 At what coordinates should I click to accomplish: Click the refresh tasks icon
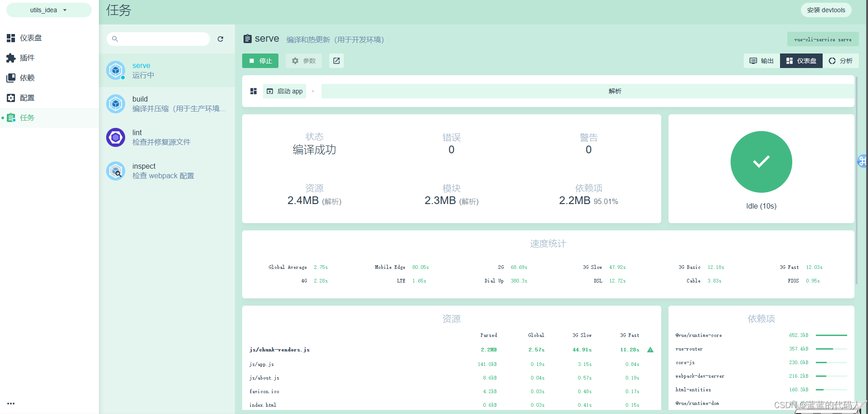(x=220, y=39)
